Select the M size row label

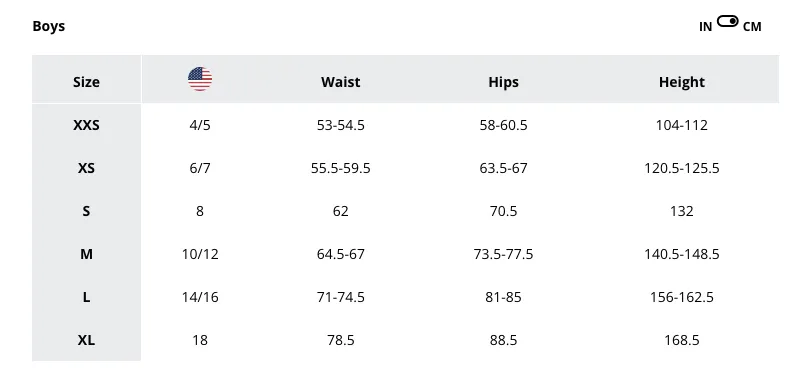[86, 254]
